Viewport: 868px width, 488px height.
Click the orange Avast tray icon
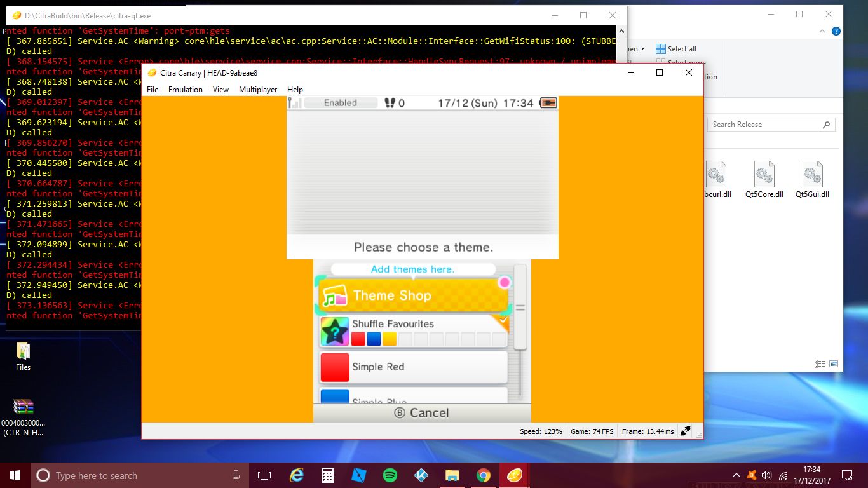point(752,475)
